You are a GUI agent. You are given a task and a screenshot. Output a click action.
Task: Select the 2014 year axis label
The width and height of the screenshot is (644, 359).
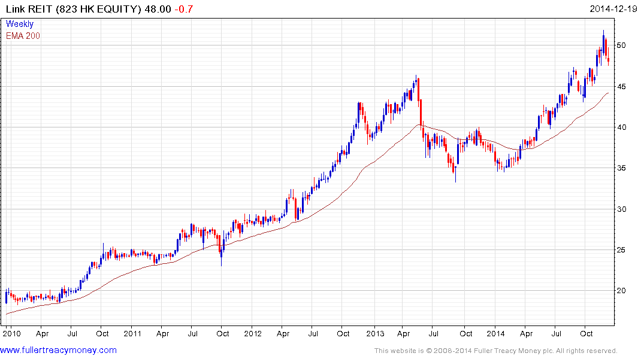496,333
